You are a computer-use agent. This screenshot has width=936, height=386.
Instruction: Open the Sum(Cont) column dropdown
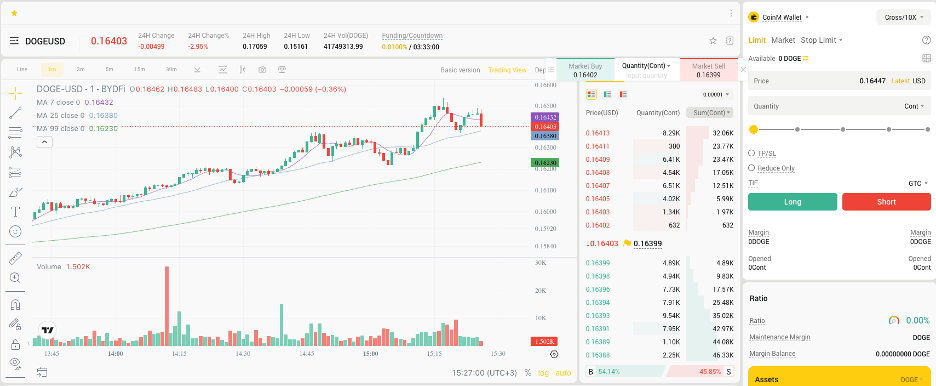click(x=710, y=112)
